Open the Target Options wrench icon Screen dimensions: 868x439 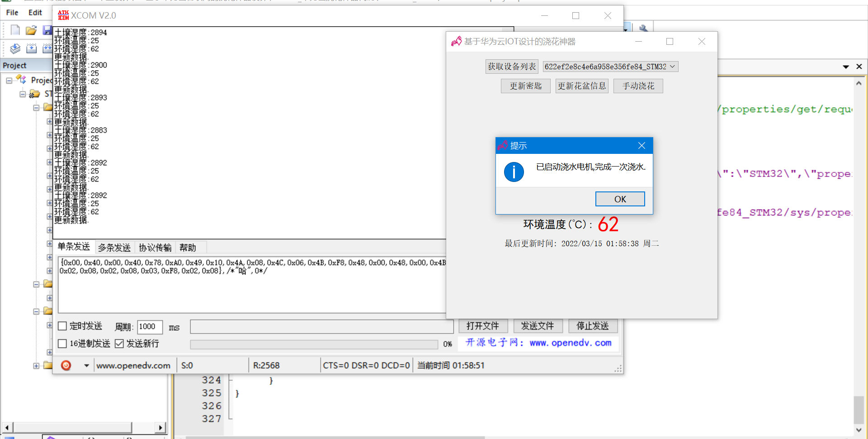point(643,28)
